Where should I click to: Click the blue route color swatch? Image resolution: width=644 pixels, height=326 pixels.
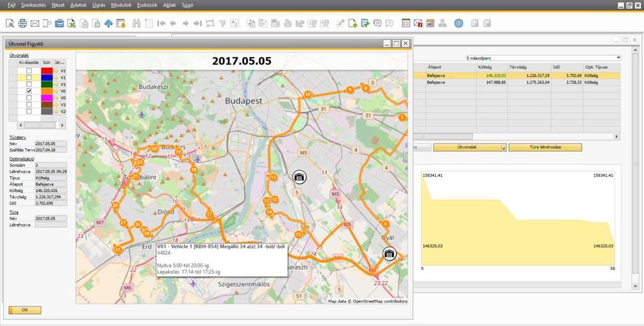tap(47, 77)
